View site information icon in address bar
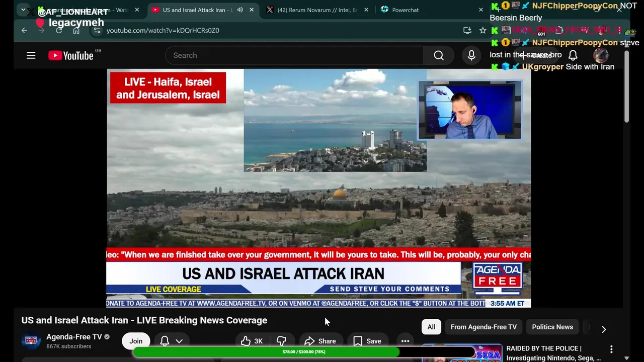 click(97, 30)
